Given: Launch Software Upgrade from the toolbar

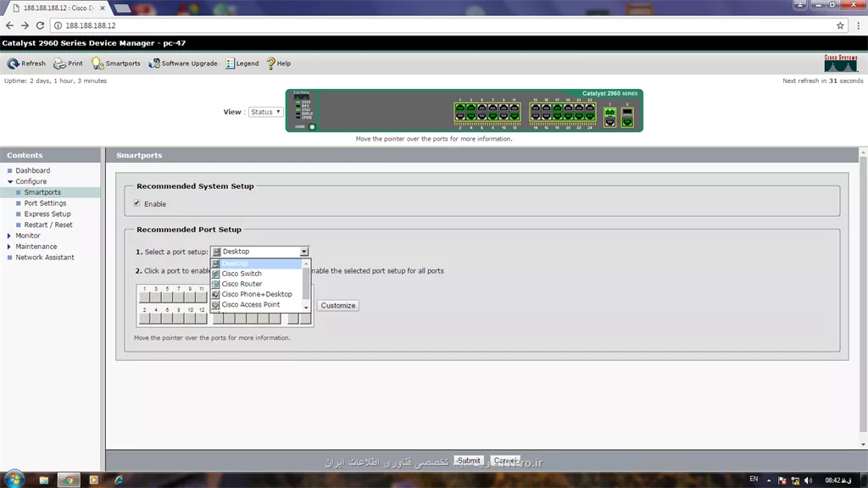Looking at the screenshot, I should click(x=183, y=64).
